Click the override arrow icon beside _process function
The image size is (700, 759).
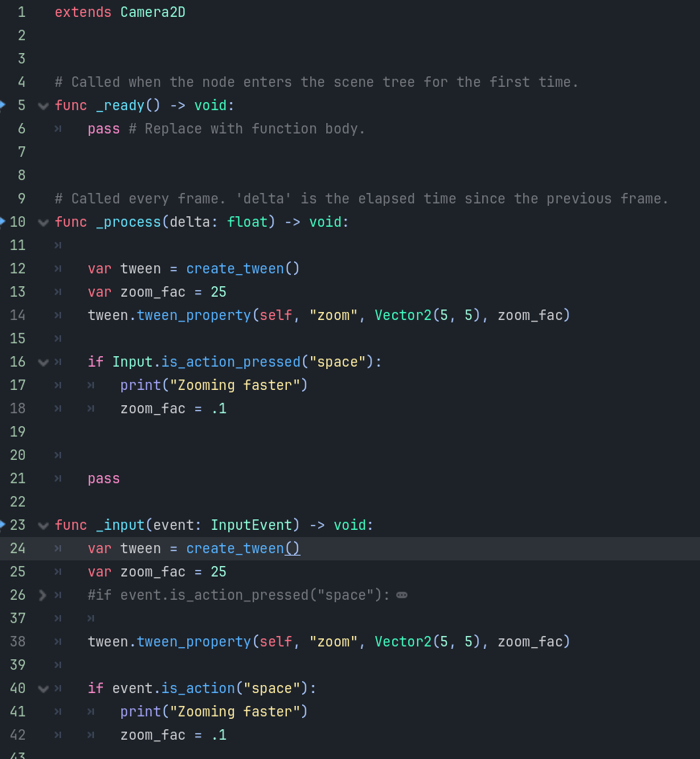click(x=2, y=222)
